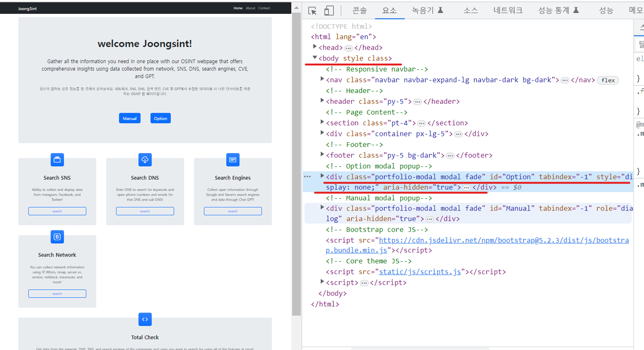This screenshot has width=644, height=350.
Task: Toggle the device toolbar icon
Action: pos(329,11)
